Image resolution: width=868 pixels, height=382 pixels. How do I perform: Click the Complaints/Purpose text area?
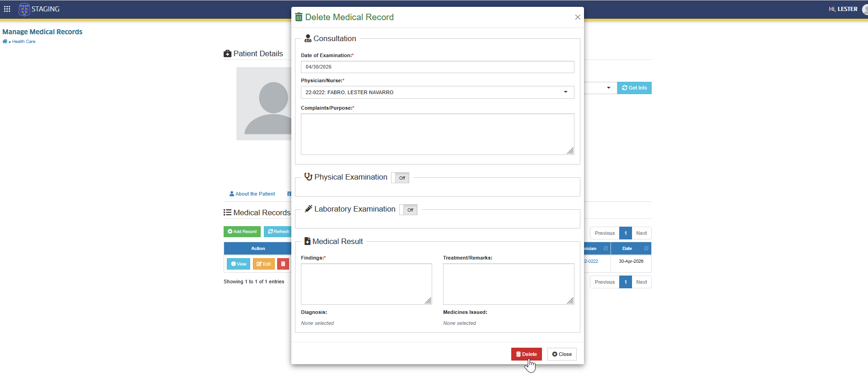pos(437,134)
